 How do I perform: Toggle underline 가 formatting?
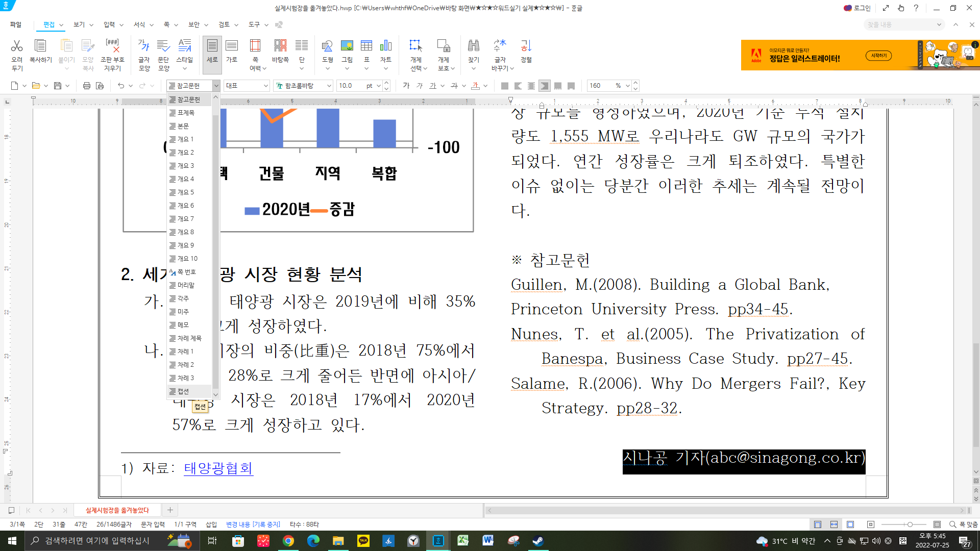[x=433, y=86]
